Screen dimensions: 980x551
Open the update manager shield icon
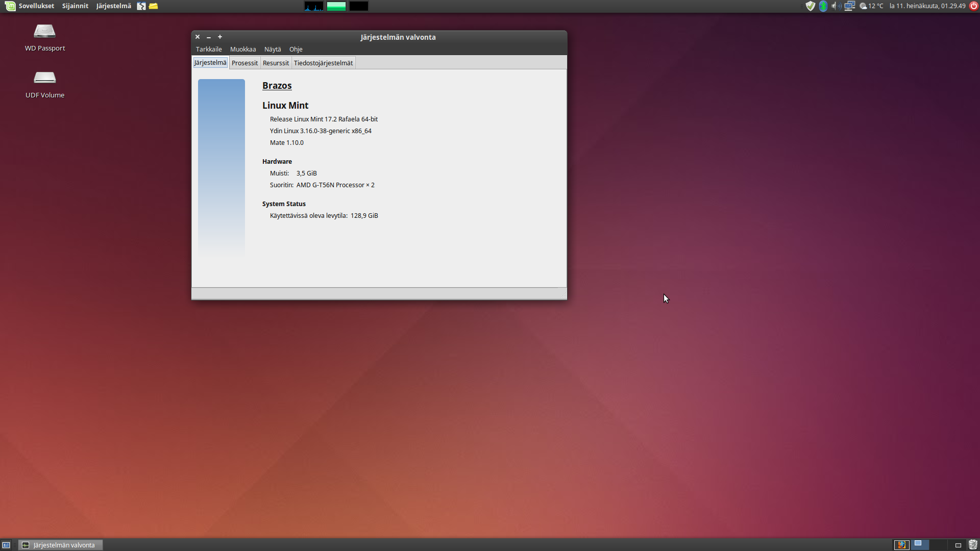tap(810, 6)
